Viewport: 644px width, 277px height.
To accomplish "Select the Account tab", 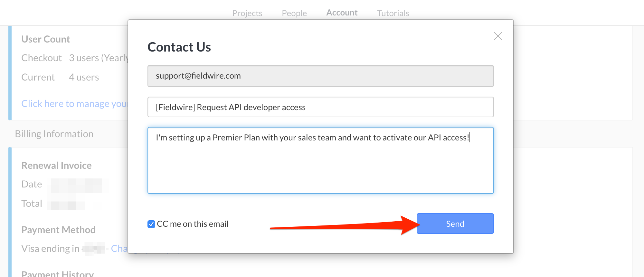I will [342, 13].
